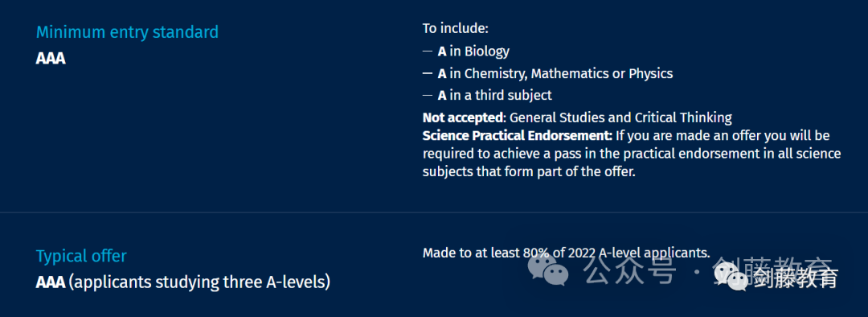
Task: Click the Chemistry, Mathematics or Physics line
Action: pos(555,73)
